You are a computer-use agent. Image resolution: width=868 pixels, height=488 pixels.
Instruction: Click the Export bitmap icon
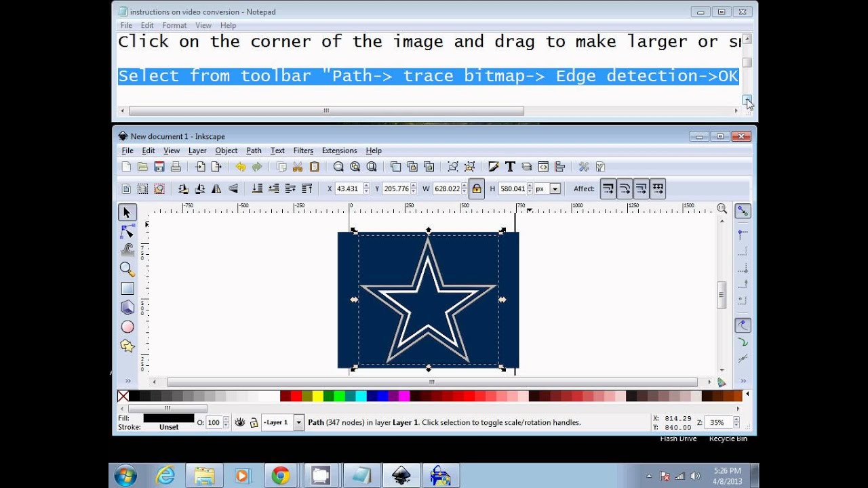[216, 167]
